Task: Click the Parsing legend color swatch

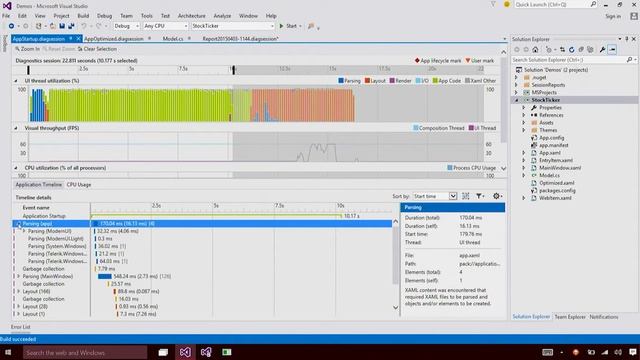Action: tap(341, 81)
